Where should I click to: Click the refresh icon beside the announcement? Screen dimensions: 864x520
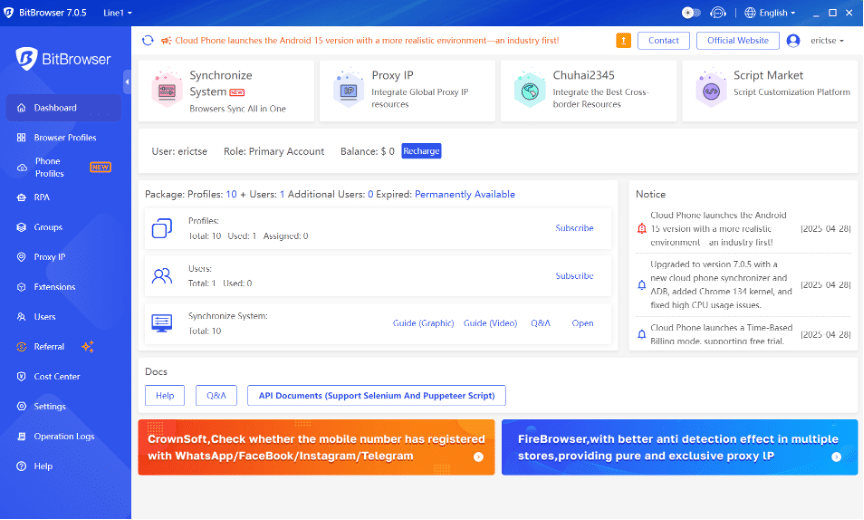(147, 40)
